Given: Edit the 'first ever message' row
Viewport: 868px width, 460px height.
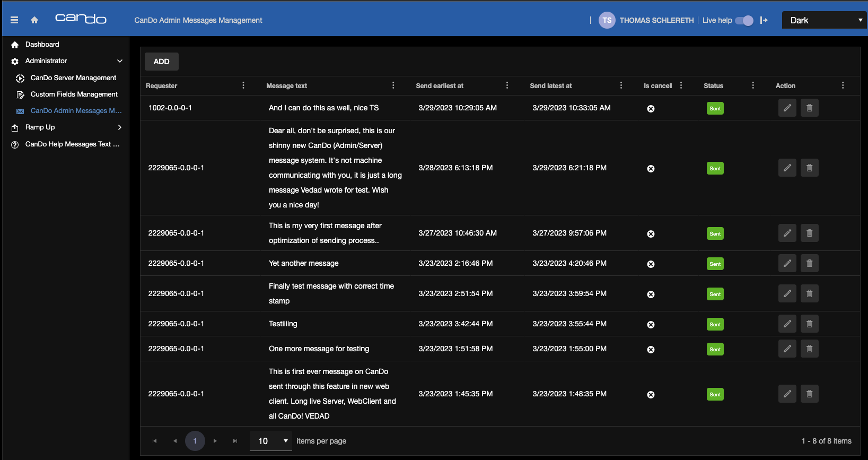Looking at the screenshot, I should pos(787,394).
